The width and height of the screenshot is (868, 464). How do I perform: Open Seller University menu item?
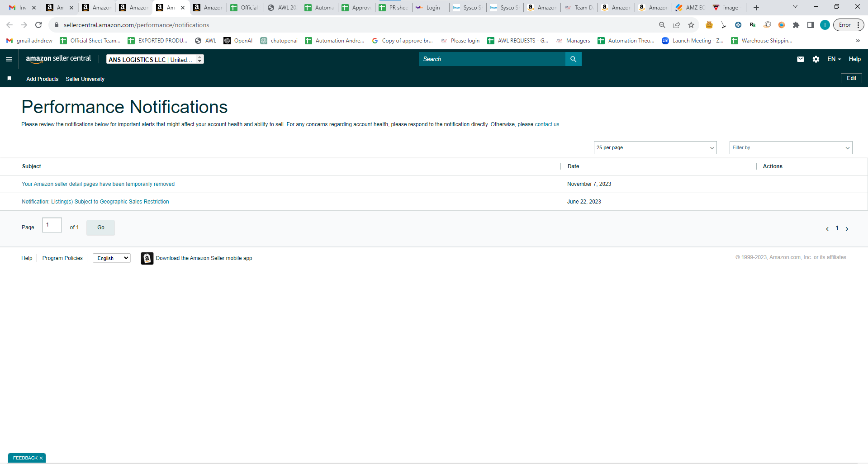click(85, 79)
